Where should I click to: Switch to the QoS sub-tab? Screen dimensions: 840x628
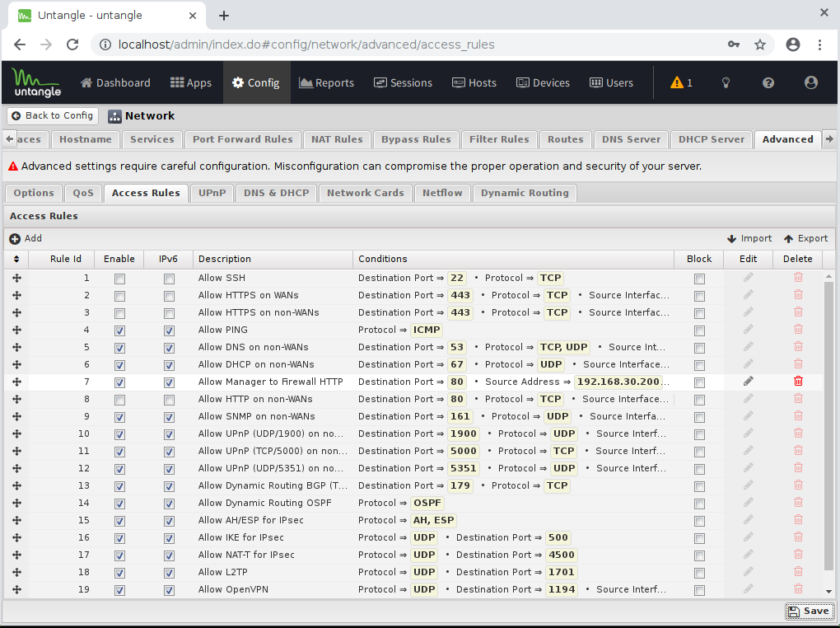coord(83,193)
